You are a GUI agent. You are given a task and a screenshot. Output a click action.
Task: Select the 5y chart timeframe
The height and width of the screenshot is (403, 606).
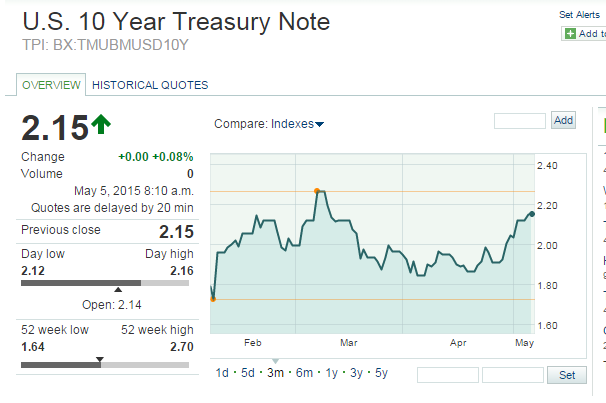(x=381, y=373)
